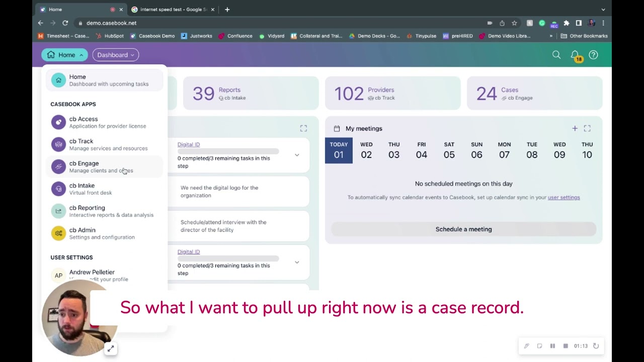Select TODAY 01 in the meetings calendar
Screen dimensions: 644x362
(339, 150)
